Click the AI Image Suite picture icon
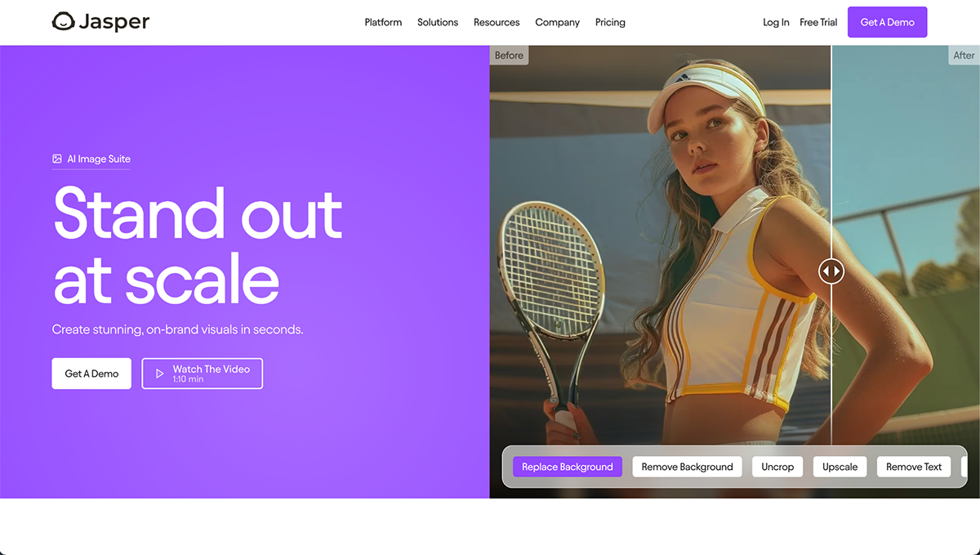Viewport: 980px width, 555px height. (x=57, y=159)
